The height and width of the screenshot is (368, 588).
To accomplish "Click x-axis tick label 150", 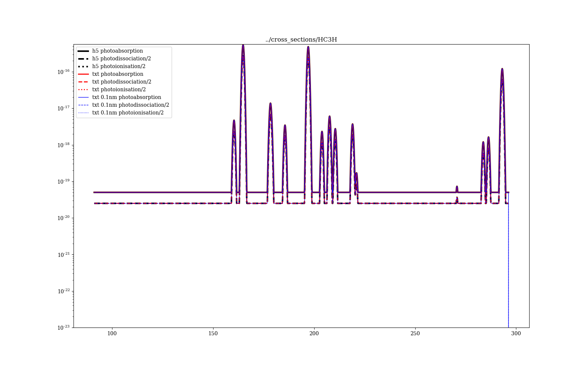I will tap(213, 333).
